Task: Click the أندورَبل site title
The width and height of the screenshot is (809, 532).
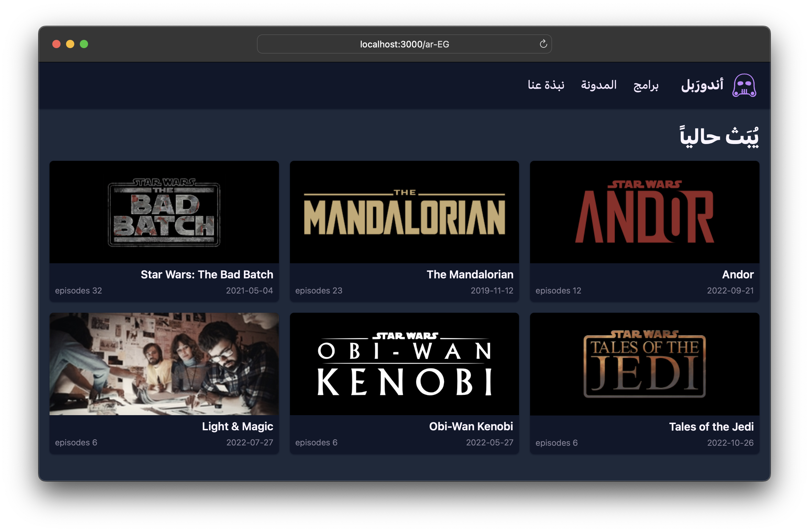Action: [702, 85]
